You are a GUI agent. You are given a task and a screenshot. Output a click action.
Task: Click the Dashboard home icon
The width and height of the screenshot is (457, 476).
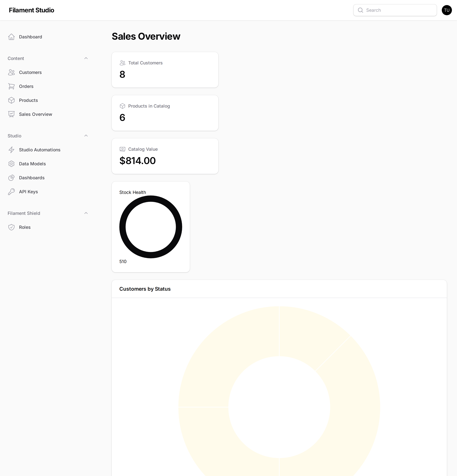coord(11,37)
